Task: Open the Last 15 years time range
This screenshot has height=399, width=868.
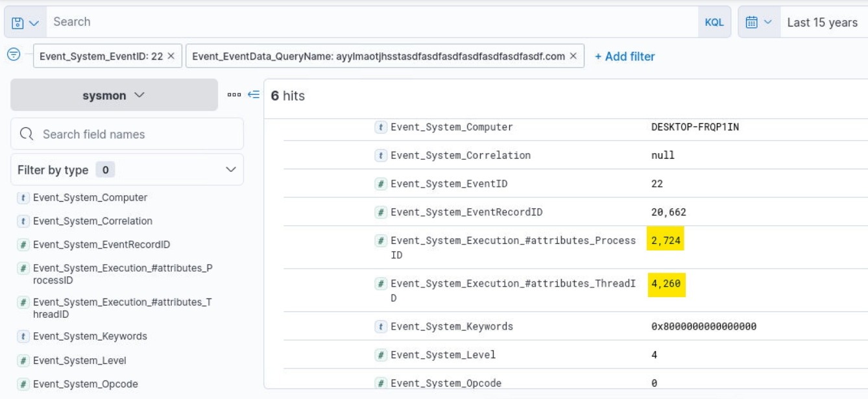Action: (x=822, y=22)
